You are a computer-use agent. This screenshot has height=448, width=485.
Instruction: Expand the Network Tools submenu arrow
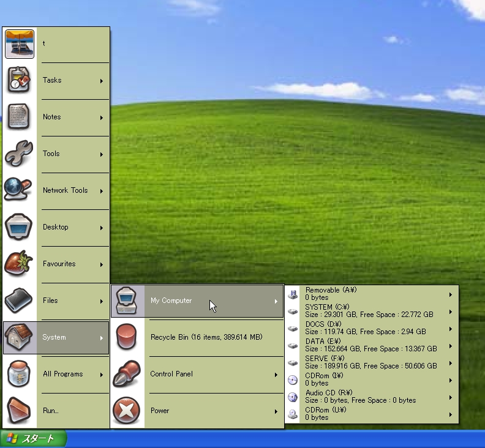[102, 191]
